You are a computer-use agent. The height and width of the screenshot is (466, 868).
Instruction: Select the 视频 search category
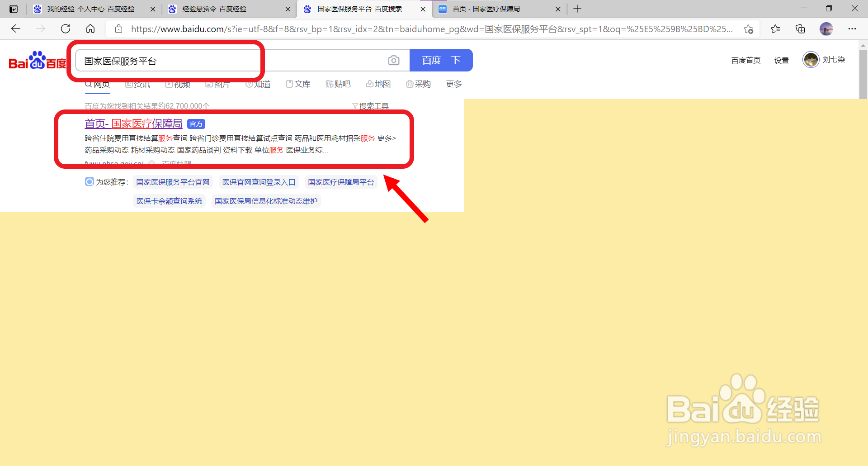pyautogui.click(x=178, y=84)
